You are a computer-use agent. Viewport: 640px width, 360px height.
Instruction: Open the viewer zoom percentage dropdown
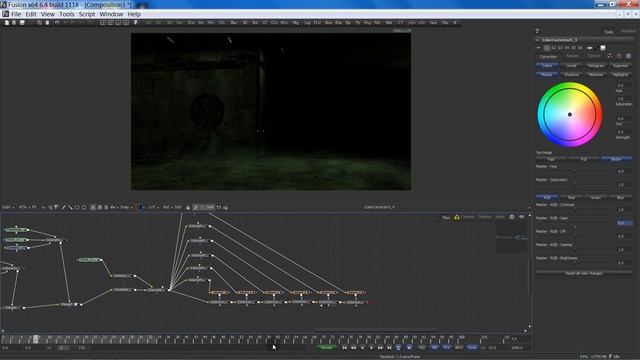pyautogui.click(x=23, y=207)
